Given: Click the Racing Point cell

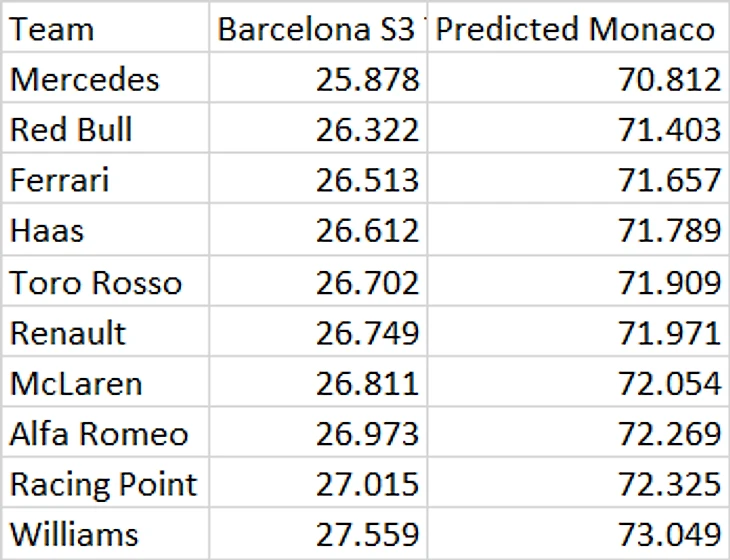Looking at the screenshot, I should click(105, 485).
